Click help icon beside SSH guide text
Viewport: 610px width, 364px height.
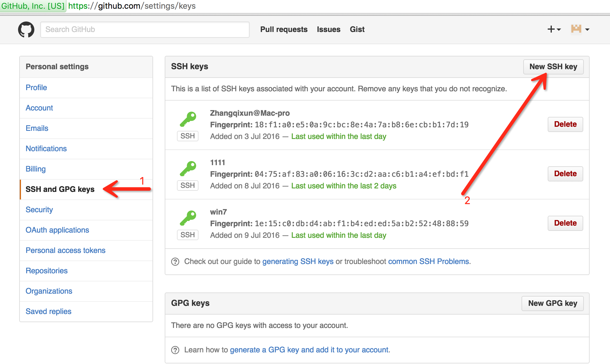click(175, 262)
